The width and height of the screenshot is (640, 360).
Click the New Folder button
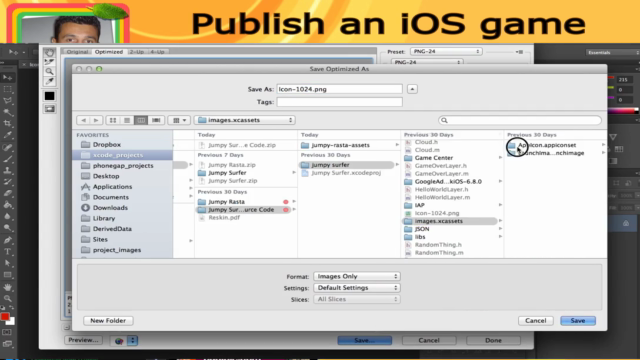pyautogui.click(x=108, y=321)
